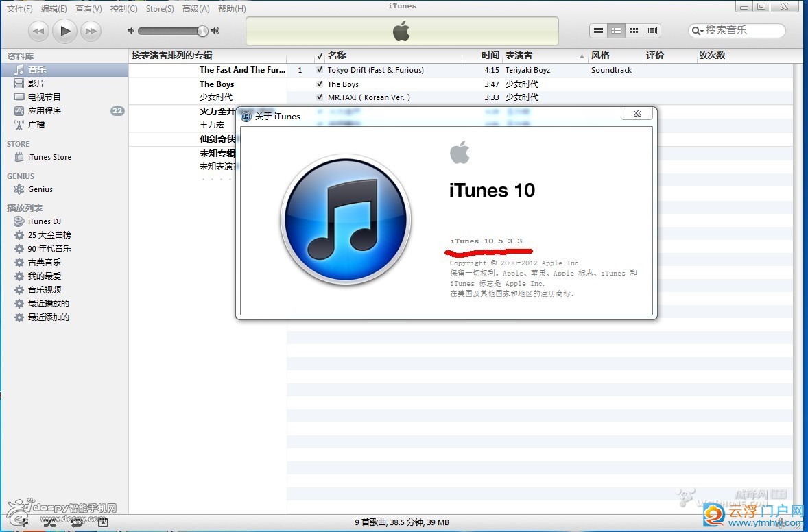
Task: Select 音乐 in the library sidebar
Action: point(64,69)
